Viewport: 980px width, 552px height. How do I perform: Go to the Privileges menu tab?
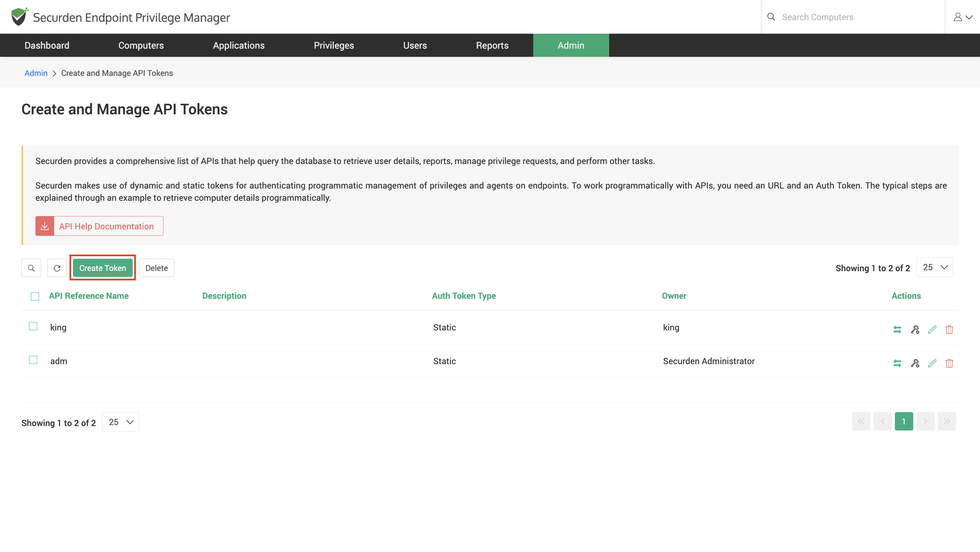(334, 46)
